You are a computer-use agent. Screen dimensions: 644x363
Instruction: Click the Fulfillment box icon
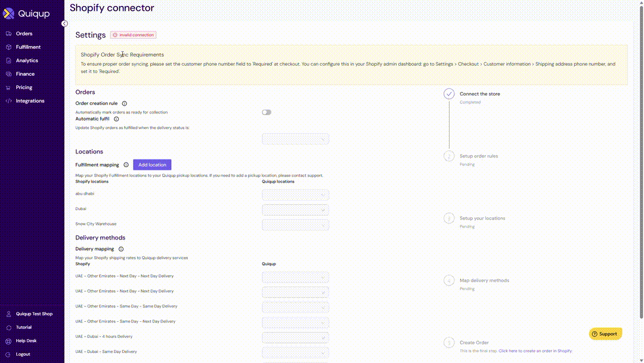pyautogui.click(x=8, y=47)
